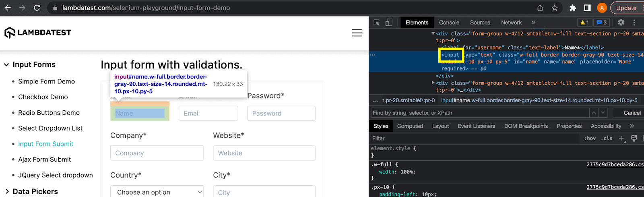This screenshot has height=197, width=644.
Task: Toggle the :hov element state button
Action: [x=590, y=138]
